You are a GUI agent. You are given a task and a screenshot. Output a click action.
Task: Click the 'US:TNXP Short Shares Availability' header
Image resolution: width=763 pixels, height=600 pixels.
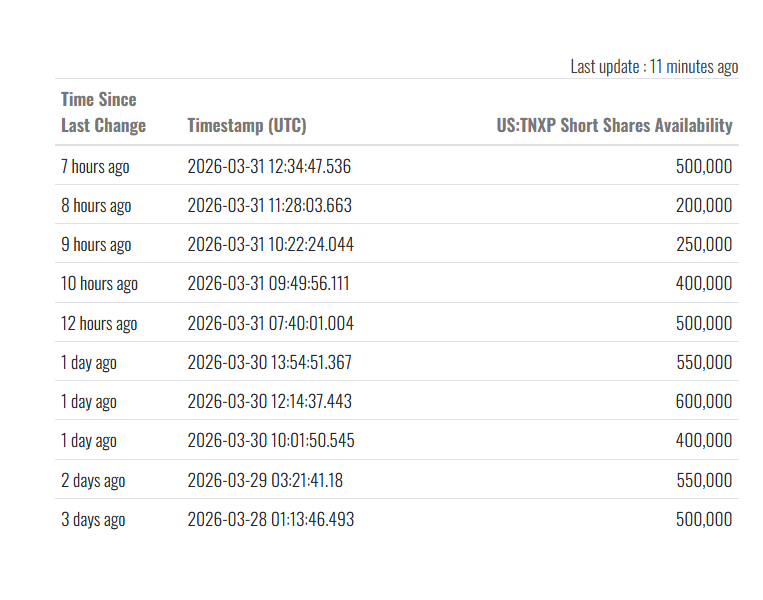coord(614,126)
